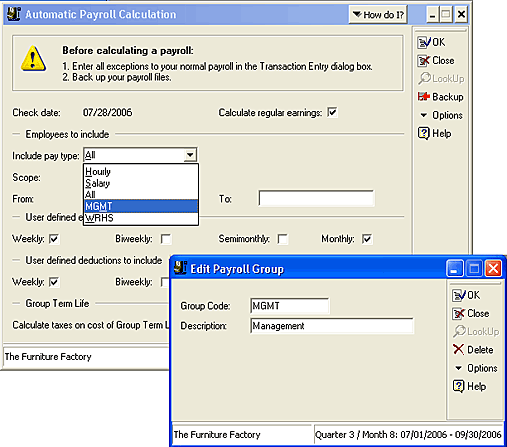Viewport: 507px width, 447px height.
Task: Choose WRHS in the pay type list
Action: (141, 218)
